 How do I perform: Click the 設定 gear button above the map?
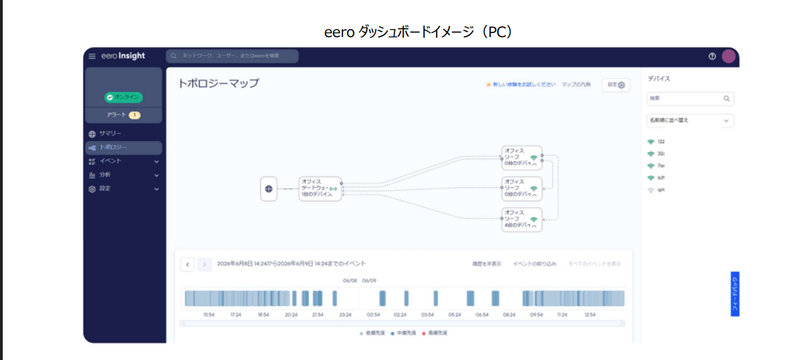(616, 85)
